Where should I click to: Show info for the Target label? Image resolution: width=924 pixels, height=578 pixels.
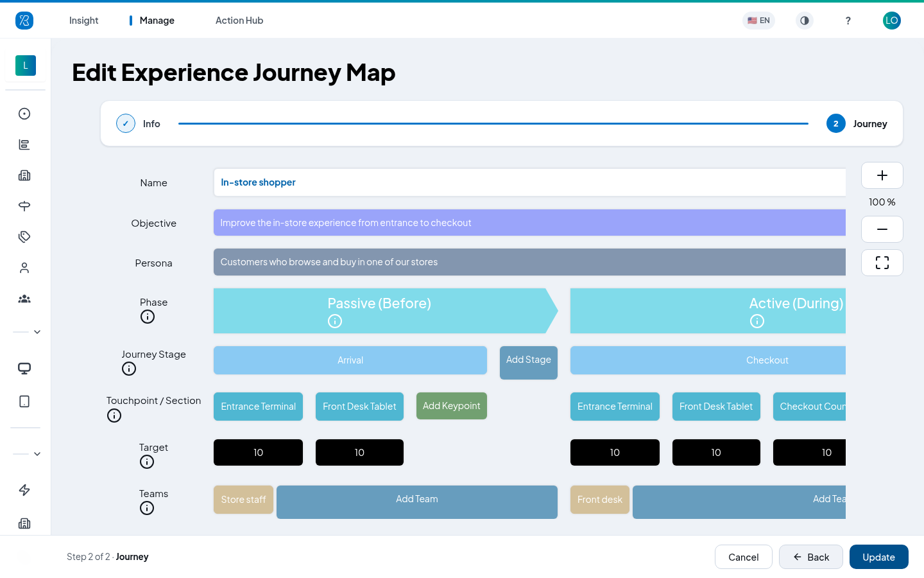click(x=147, y=462)
